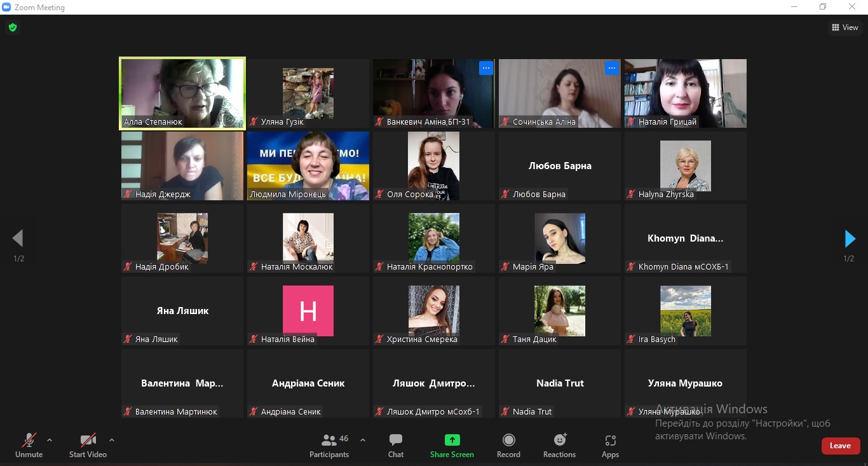The height and width of the screenshot is (466, 868).
Task: Click Наталія Краснопортко profile tile
Action: [434, 238]
